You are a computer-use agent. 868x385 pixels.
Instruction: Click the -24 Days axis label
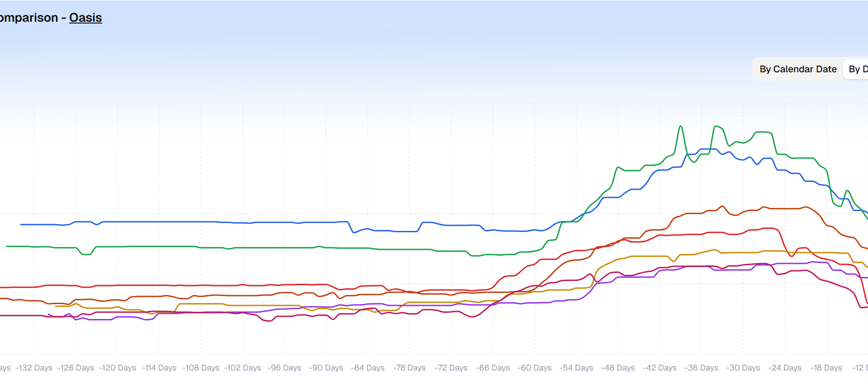[785, 368]
